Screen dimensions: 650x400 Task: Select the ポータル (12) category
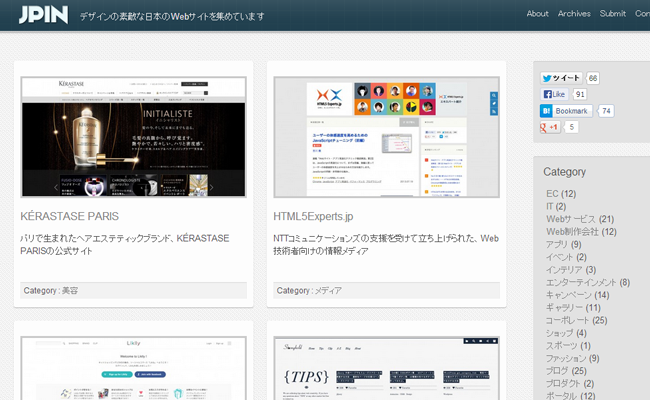571,396
